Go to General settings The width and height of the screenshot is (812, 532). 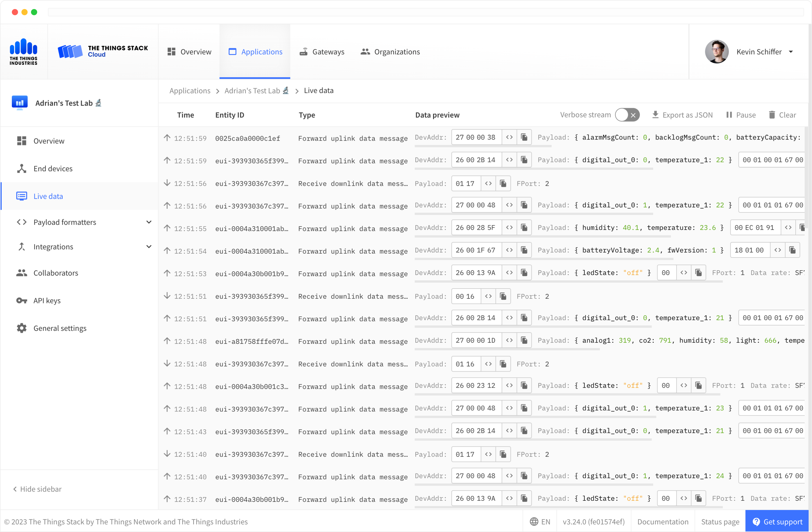click(x=60, y=328)
